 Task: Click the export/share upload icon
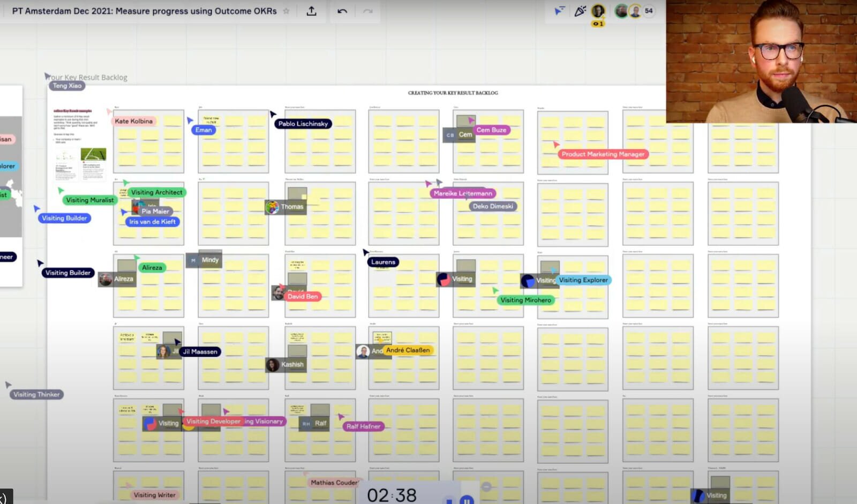point(311,11)
